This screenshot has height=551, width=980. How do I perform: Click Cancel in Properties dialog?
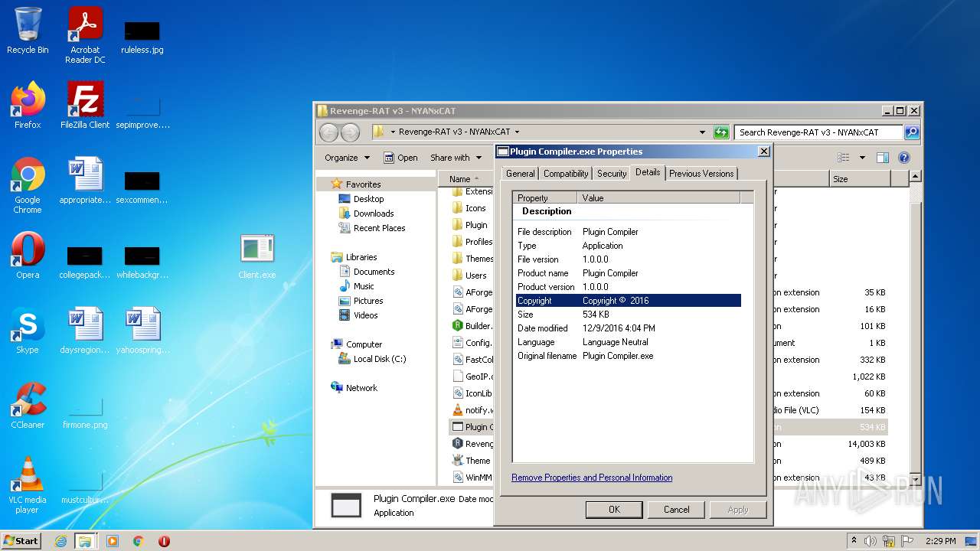pos(677,510)
